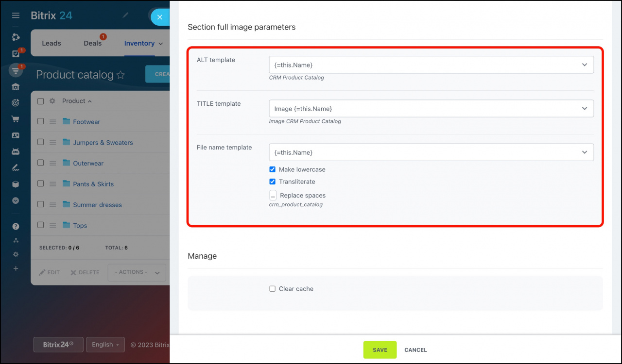622x364 pixels.
Task: Select the Inventory tab
Action: point(139,43)
